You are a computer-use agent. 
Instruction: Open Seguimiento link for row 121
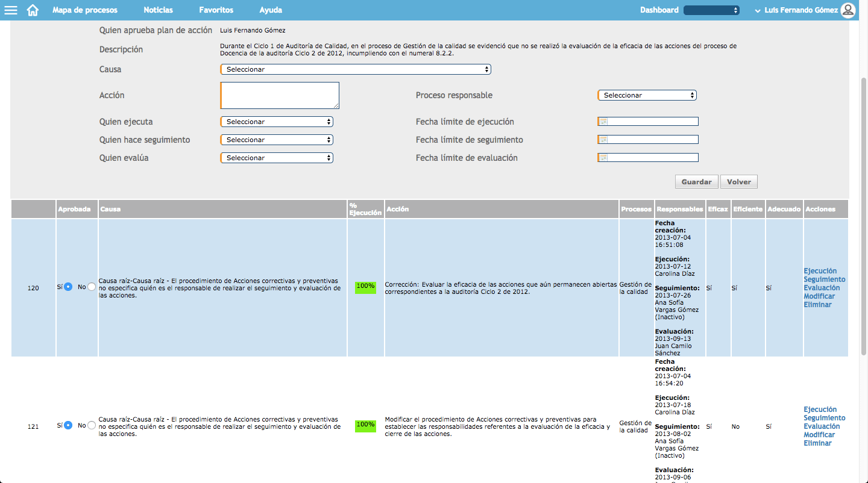tap(825, 418)
